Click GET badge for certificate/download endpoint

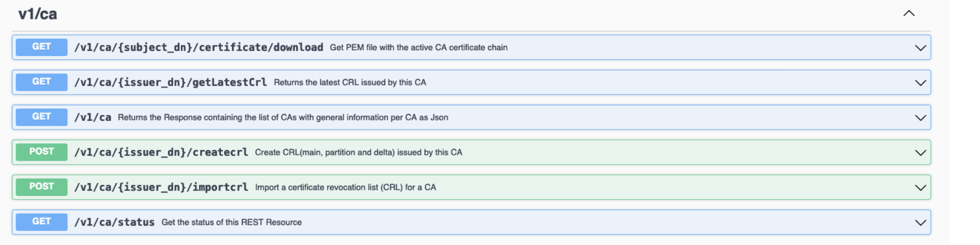coord(42,47)
